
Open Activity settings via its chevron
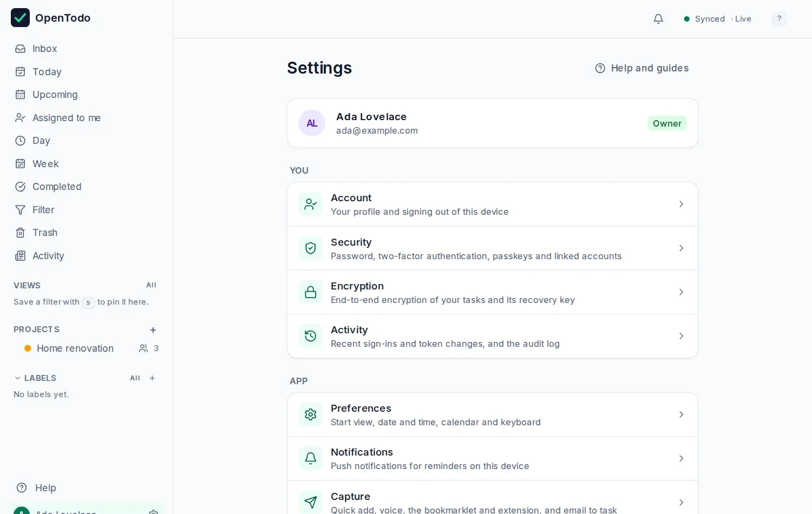click(x=681, y=336)
